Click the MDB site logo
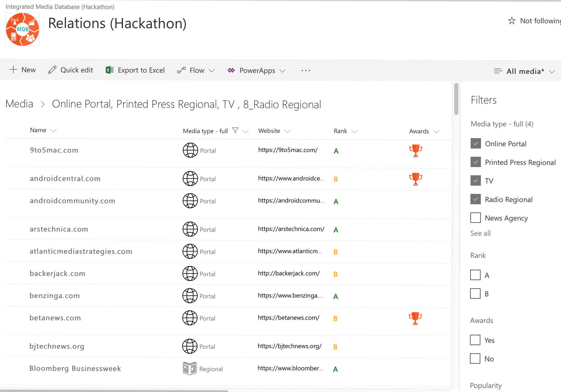Image resolution: width=561 pixels, height=392 pixels. point(22,29)
